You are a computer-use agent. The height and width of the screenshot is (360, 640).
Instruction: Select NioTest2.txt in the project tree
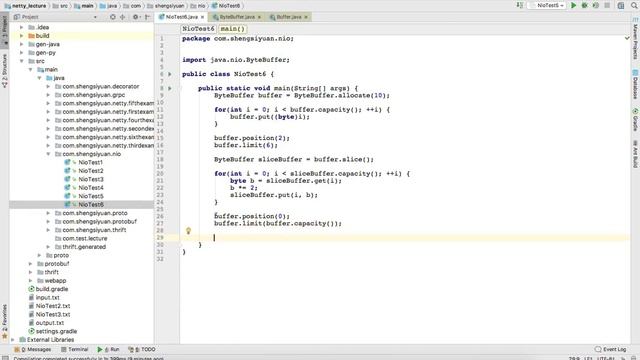[53, 306]
